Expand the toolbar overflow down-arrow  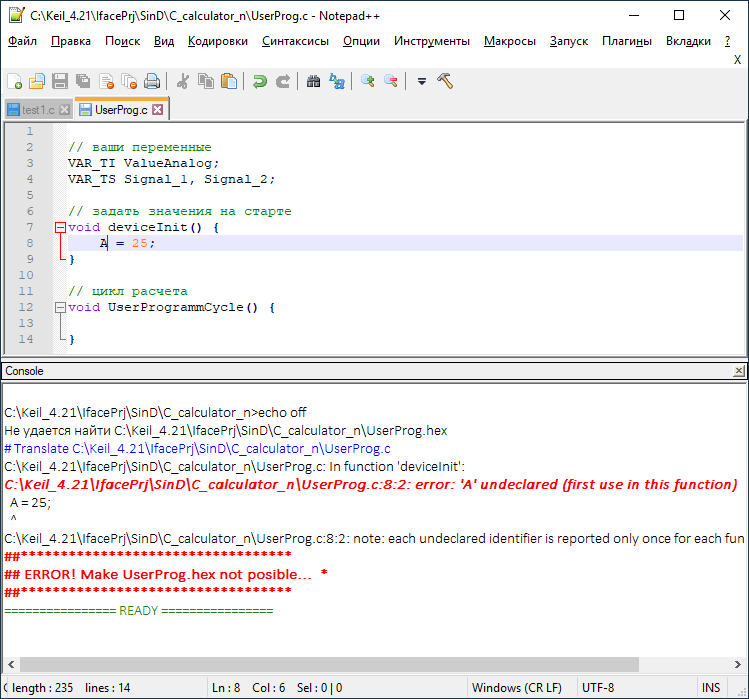pyautogui.click(x=422, y=82)
